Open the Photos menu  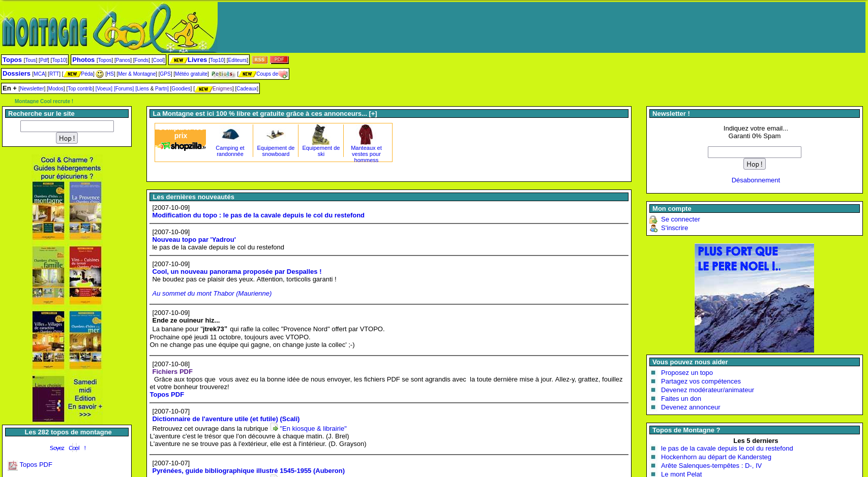pos(83,59)
